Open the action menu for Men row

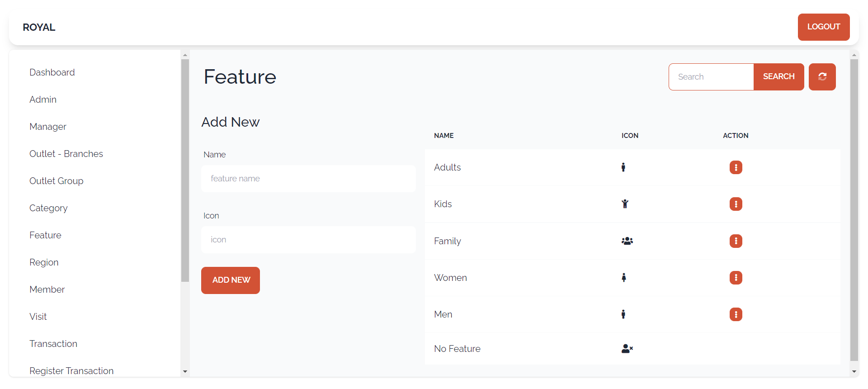click(x=736, y=314)
